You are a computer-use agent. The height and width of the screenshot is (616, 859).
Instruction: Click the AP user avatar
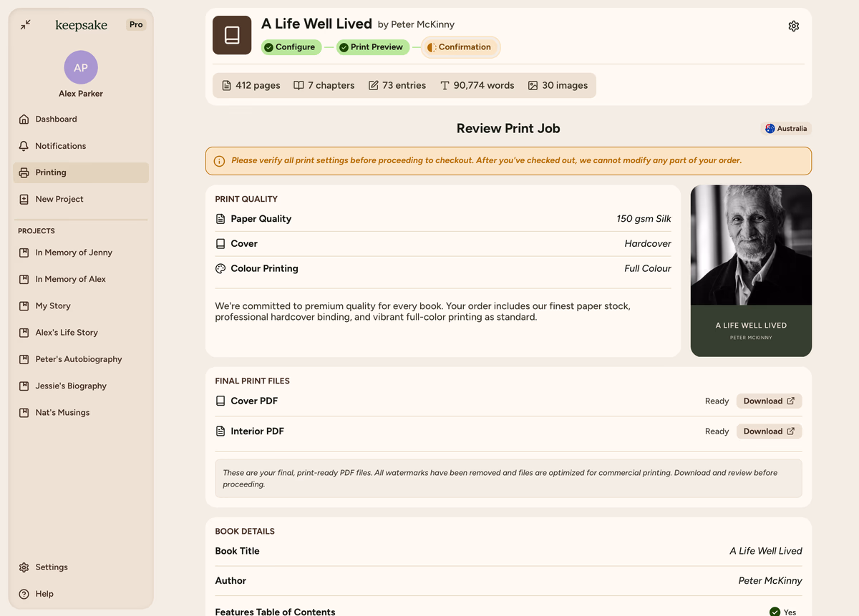[x=81, y=68]
